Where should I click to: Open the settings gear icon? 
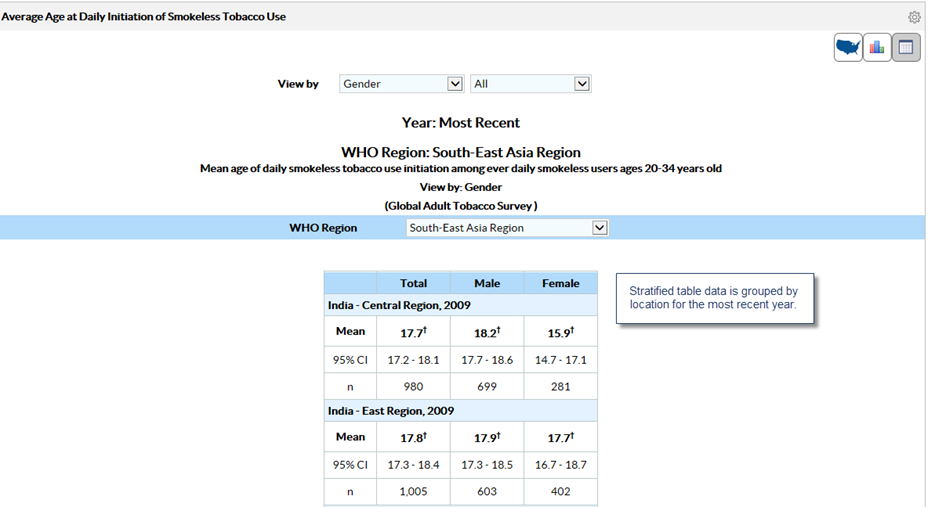[914, 17]
